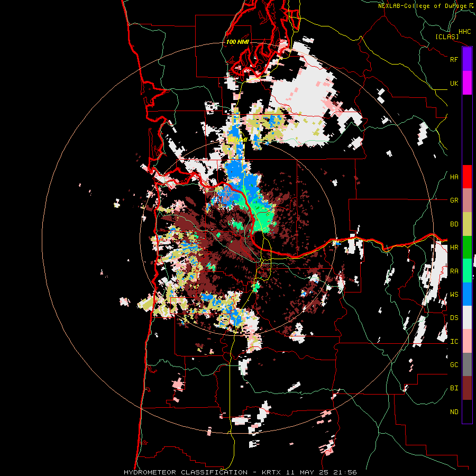Click the IC light pink legend swatch
This screenshot has height=476, width=476.
point(467,341)
